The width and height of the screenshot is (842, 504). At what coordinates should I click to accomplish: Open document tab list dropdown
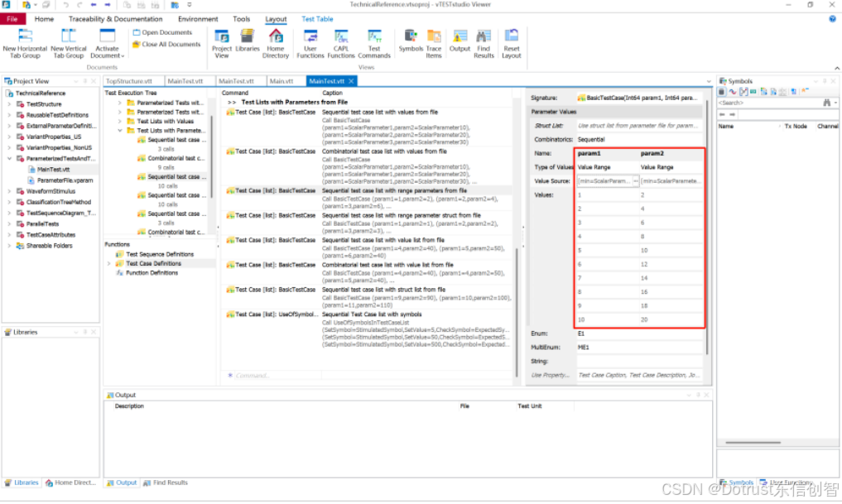708,81
